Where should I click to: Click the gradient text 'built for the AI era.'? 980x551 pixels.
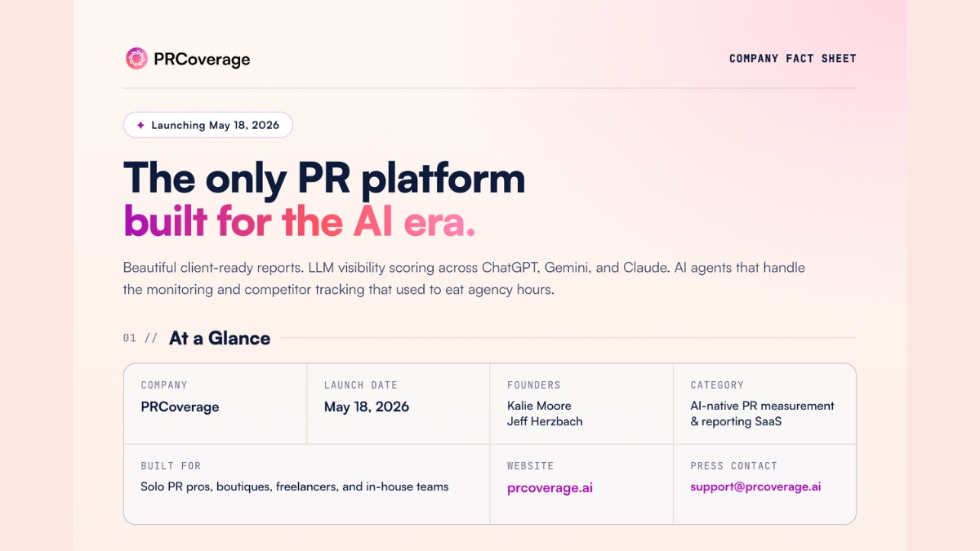(300, 221)
